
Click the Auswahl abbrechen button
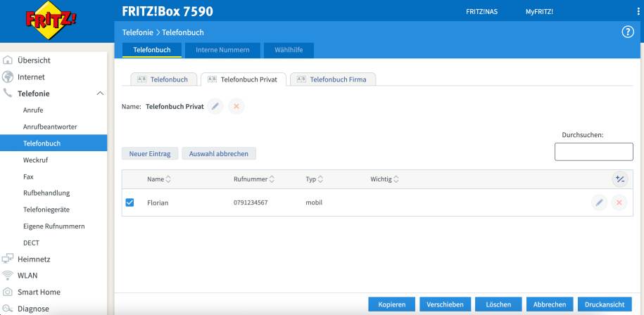pyautogui.click(x=218, y=154)
